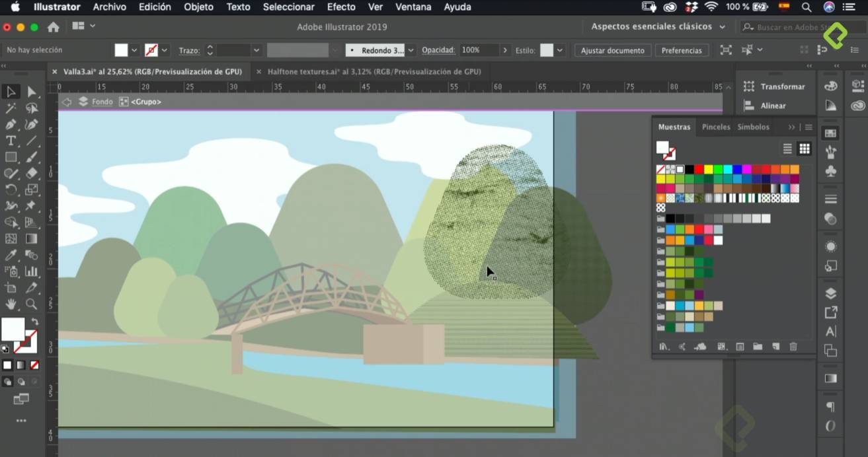The image size is (868, 457).
Task: Select the Lasso tool
Action: (x=31, y=108)
